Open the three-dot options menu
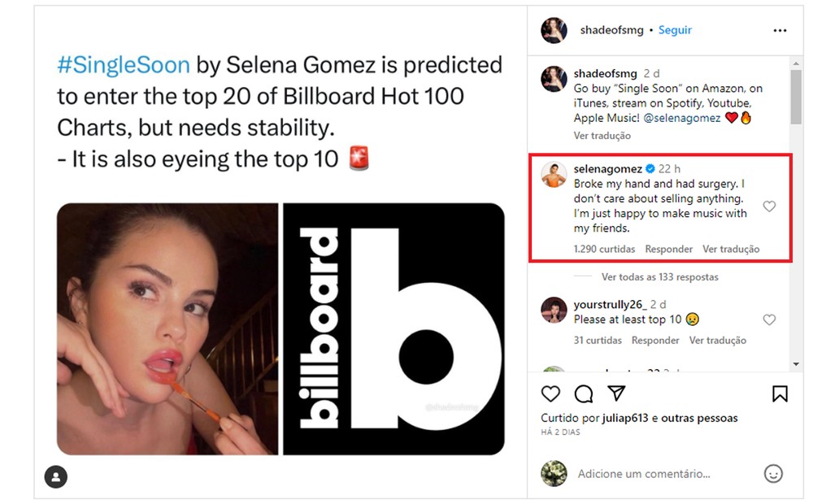813x504 pixels. pos(780,29)
